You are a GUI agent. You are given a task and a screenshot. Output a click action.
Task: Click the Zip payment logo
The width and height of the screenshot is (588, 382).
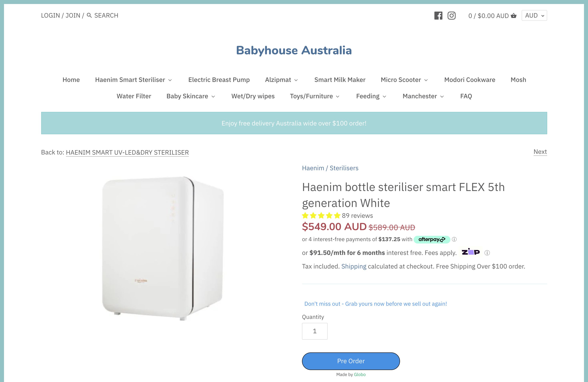471,252
